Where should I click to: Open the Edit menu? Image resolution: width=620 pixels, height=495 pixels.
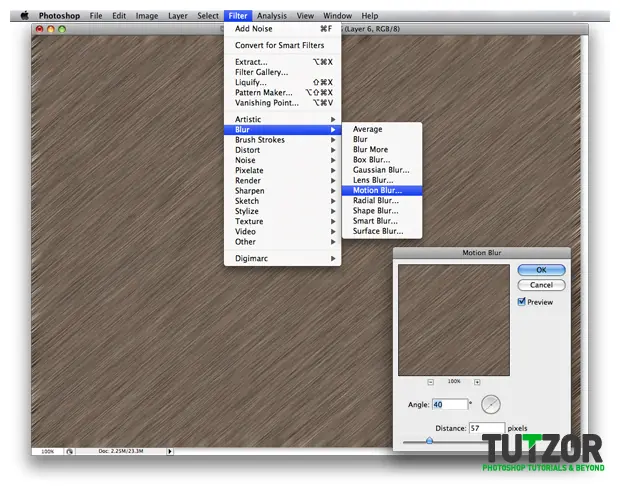pos(119,16)
